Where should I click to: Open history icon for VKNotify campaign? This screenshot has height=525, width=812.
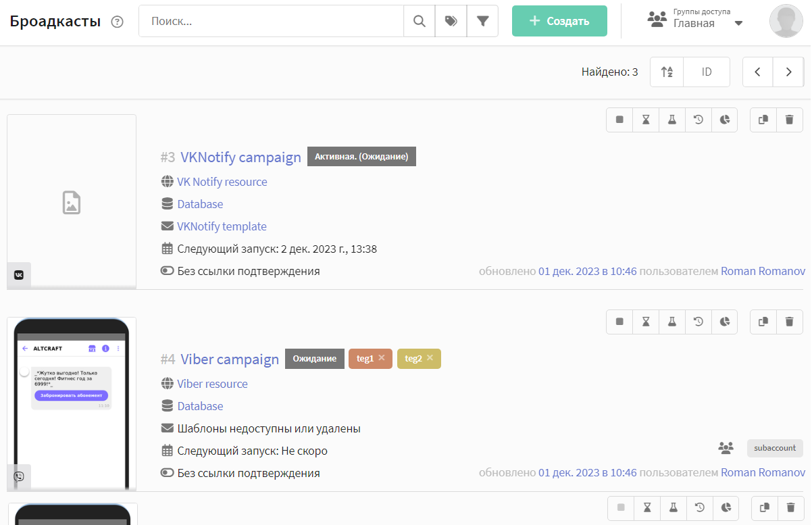(x=699, y=120)
